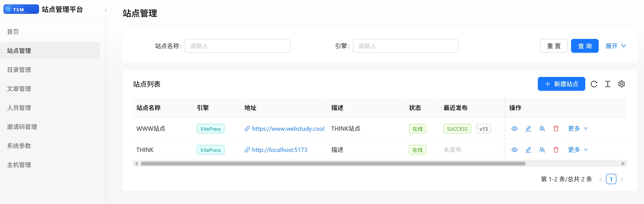Click link icon next to webstudy.cool address
644x204 pixels.
click(247, 129)
